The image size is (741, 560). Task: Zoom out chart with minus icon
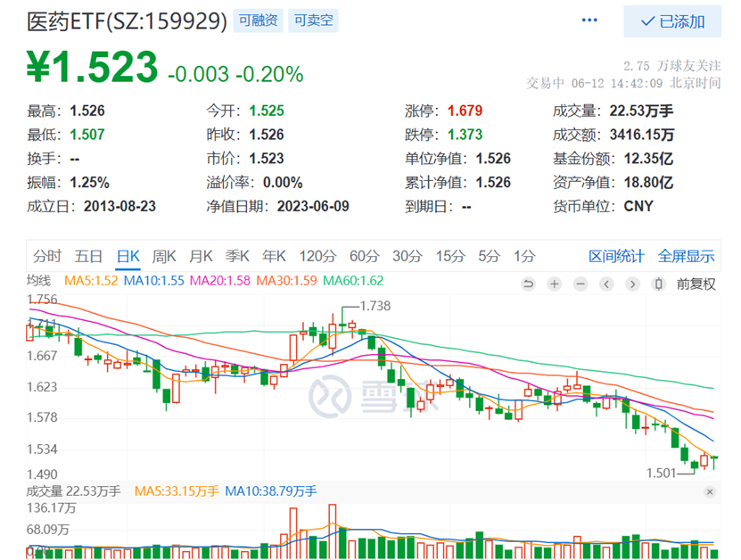click(580, 284)
